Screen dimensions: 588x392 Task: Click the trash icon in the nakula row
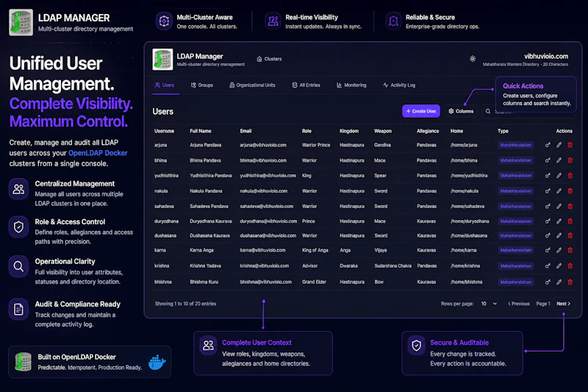coord(570,191)
